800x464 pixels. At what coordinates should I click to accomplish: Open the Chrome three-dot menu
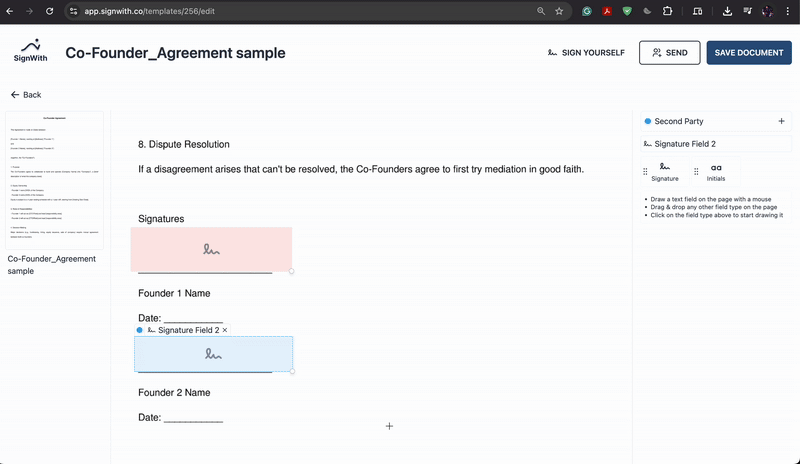click(788, 11)
